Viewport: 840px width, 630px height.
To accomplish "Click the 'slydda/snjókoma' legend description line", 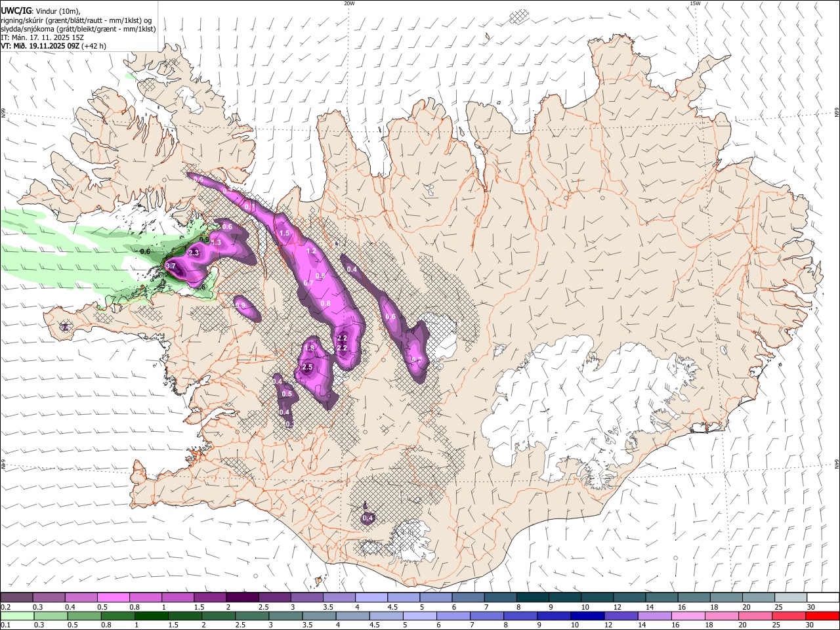I will [78, 29].
